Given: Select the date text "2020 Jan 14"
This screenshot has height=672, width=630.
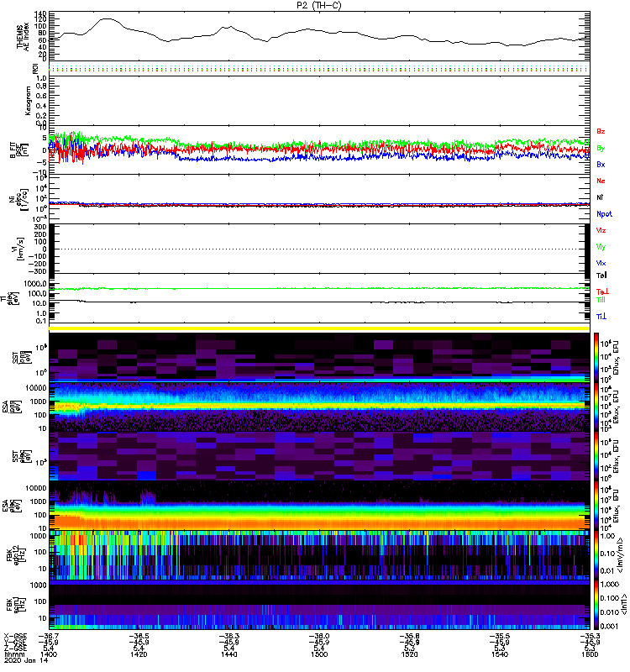Looking at the screenshot, I should pos(26,660).
